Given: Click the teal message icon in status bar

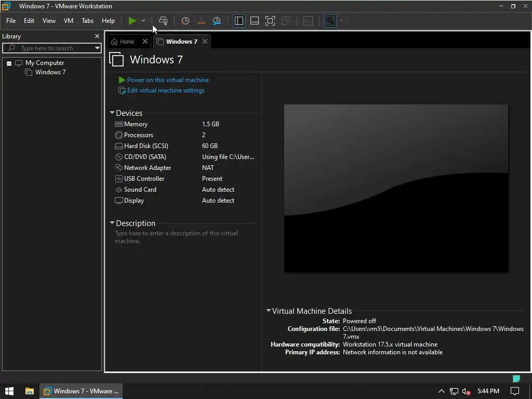Looking at the screenshot, I should coord(516,378).
